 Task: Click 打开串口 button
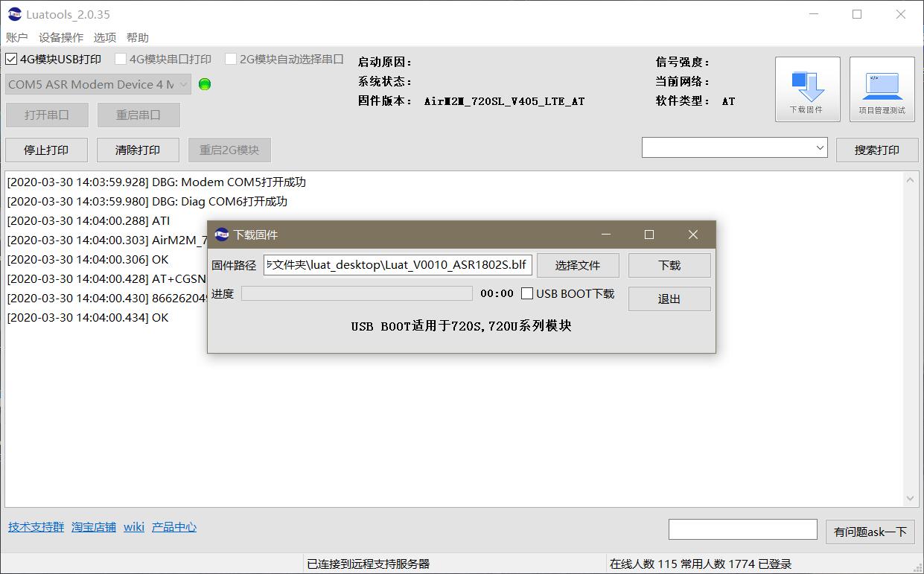point(47,115)
